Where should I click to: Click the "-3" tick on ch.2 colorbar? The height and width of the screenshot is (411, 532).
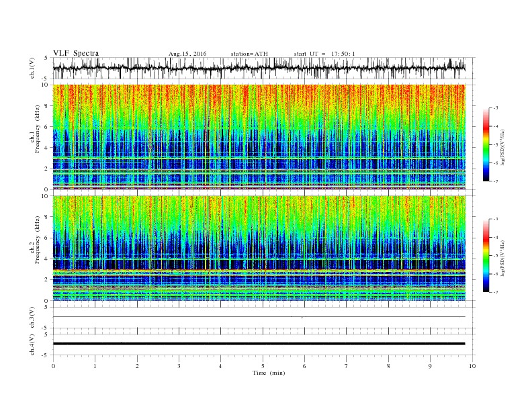pos(495,219)
